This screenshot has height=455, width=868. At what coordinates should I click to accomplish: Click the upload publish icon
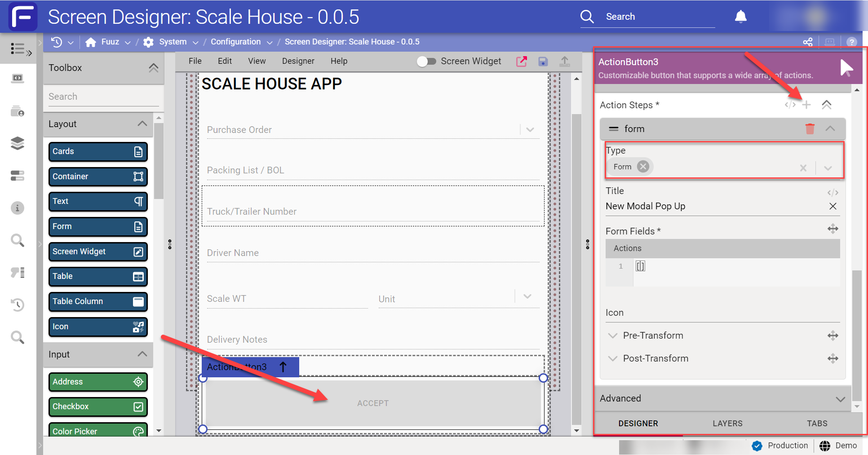click(x=565, y=62)
